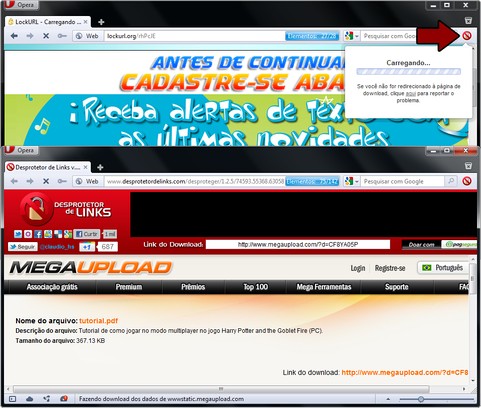Image resolution: width=481 pixels, height=408 pixels.
Task: Click the 'Doar com' donate button
Action: click(x=422, y=245)
